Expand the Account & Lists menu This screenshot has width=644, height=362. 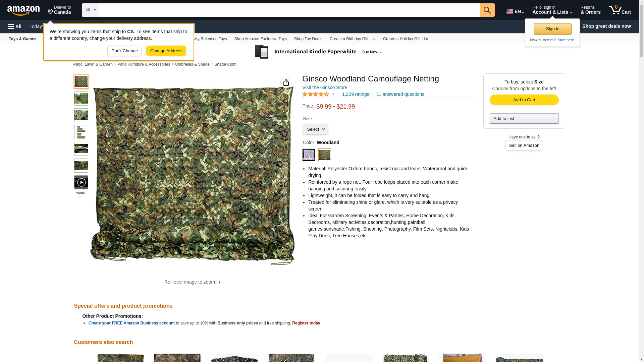[x=552, y=10]
